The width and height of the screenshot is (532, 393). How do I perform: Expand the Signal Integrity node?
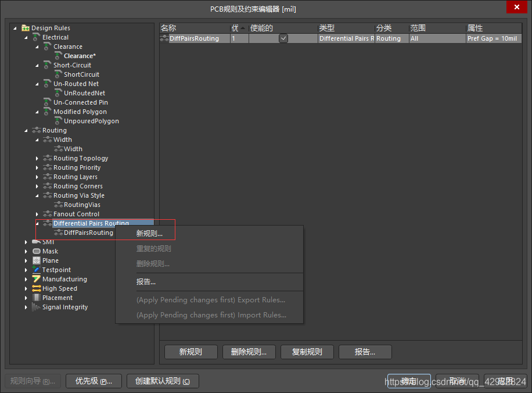pyautogui.click(x=26, y=307)
